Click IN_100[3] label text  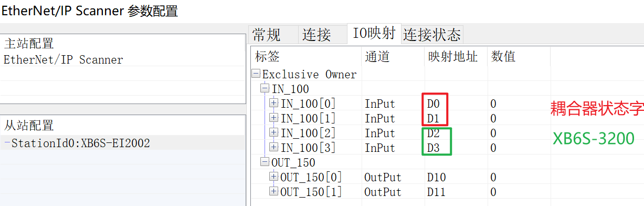(x=308, y=148)
